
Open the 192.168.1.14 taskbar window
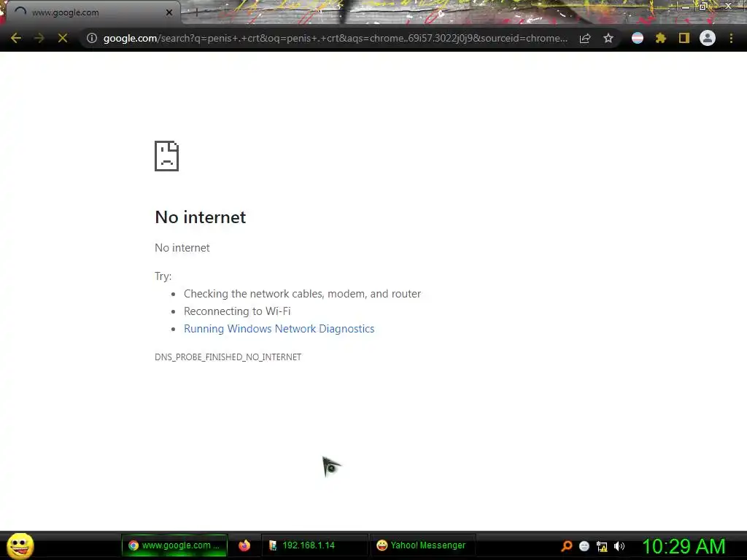click(314, 545)
